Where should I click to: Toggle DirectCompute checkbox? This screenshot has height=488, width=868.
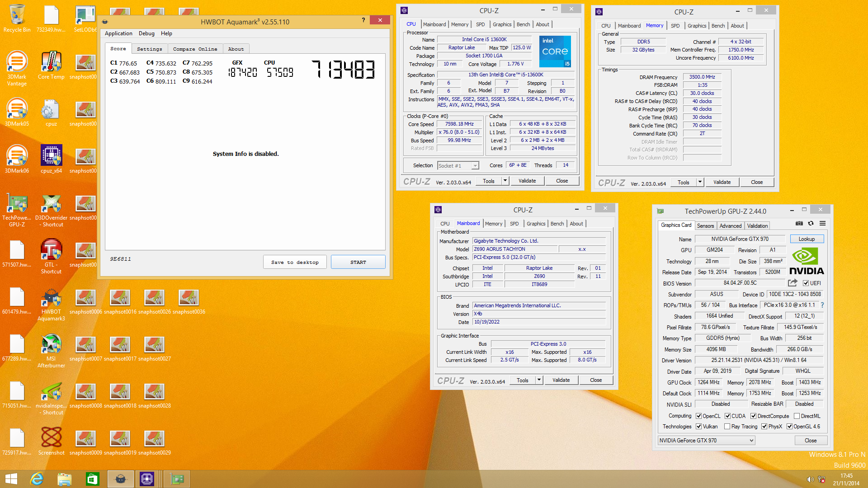(753, 416)
